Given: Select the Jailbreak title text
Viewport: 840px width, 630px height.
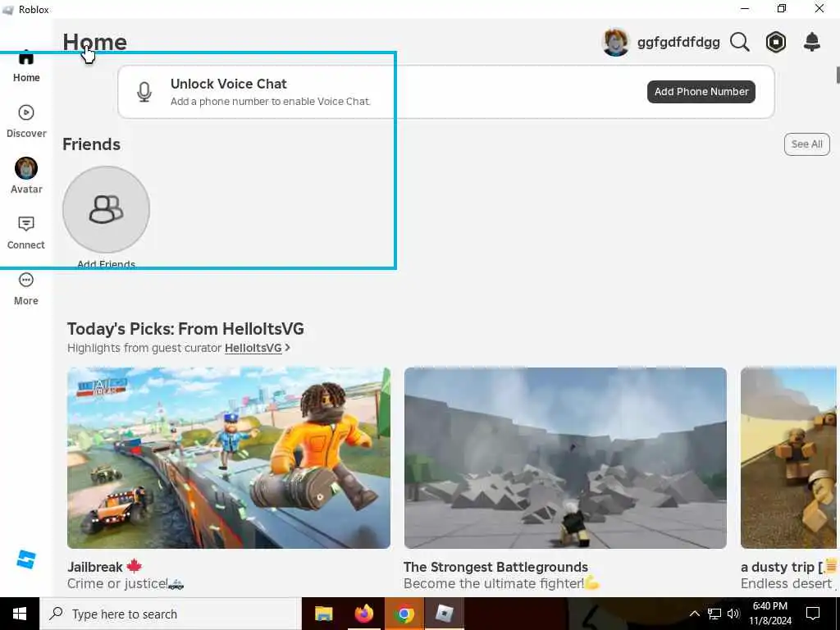Looking at the screenshot, I should coord(95,567).
